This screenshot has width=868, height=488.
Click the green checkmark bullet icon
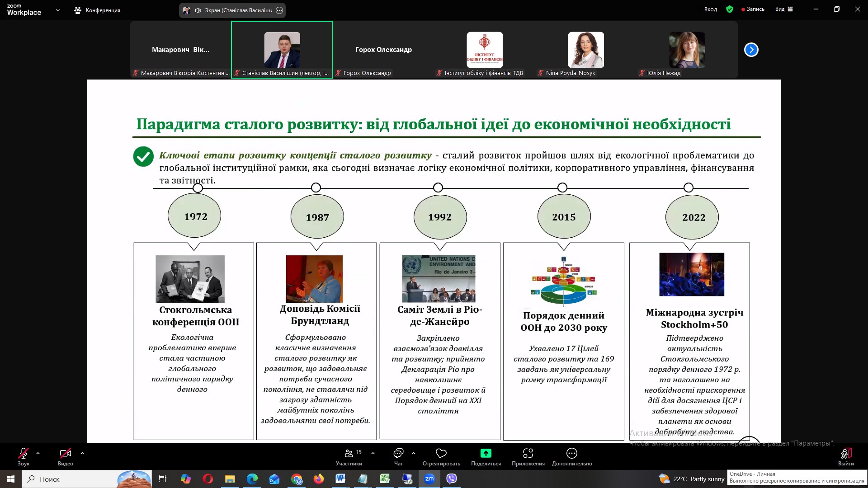tap(143, 157)
